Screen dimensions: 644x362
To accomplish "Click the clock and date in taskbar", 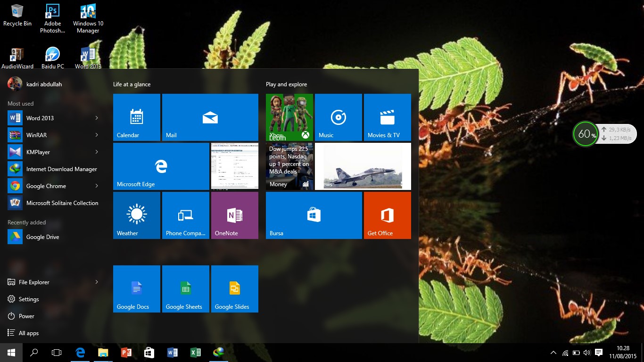I will tap(623, 352).
